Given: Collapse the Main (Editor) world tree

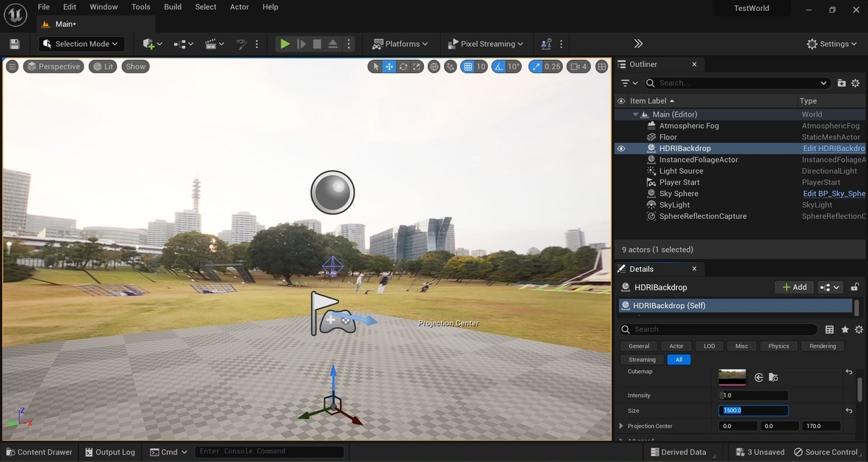Looking at the screenshot, I should click(x=636, y=114).
